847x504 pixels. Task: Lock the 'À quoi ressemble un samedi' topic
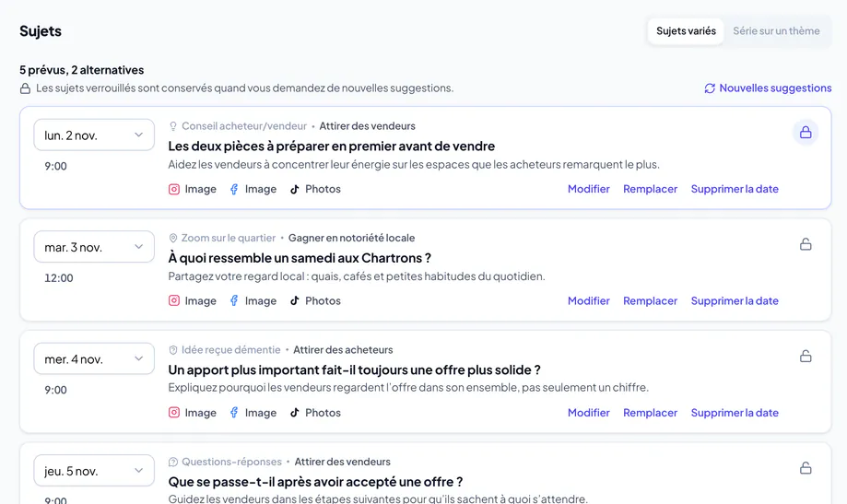pyautogui.click(x=806, y=244)
